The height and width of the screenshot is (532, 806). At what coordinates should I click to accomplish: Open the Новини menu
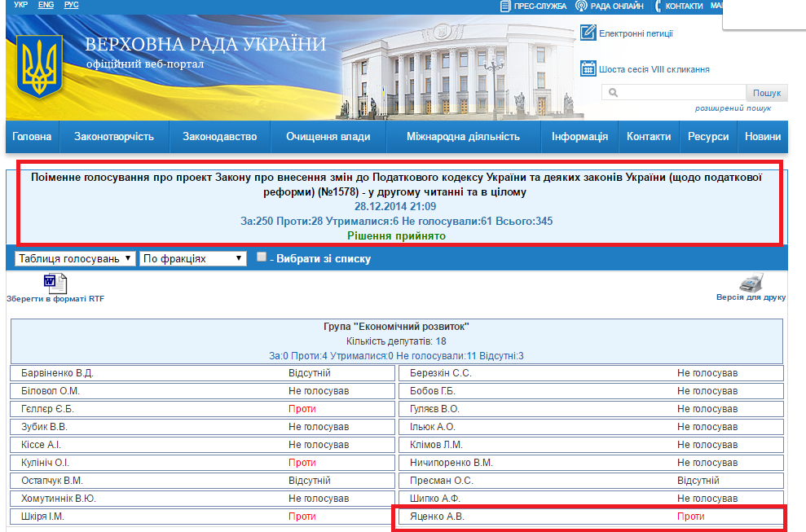(x=763, y=137)
